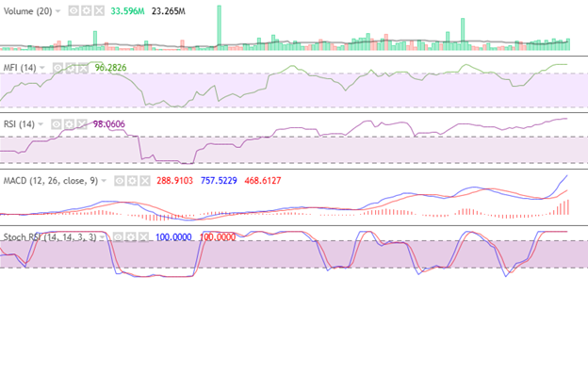The width and height of the screenshot is (588, 375).
Task: Hide the Volume indicator with eye icon
Action: 73,11
